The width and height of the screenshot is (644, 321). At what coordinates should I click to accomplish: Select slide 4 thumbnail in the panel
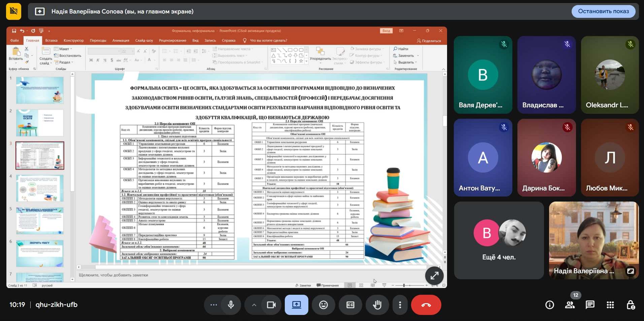[40, 188]
